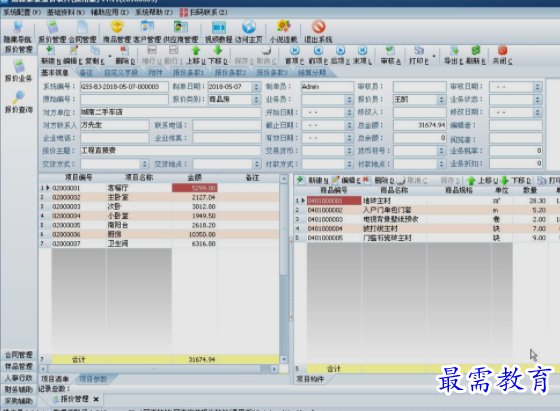Image resolution: width=560 pixels, height=411 pixels.
Task: Switch to the 备注 tab
Action: click(x=86, y=73)
